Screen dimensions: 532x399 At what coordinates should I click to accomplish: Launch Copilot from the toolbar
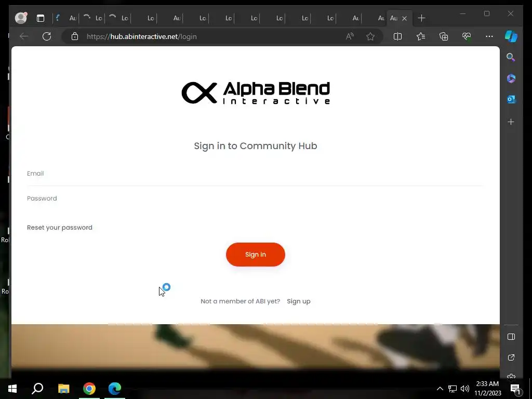click(511, 36)
